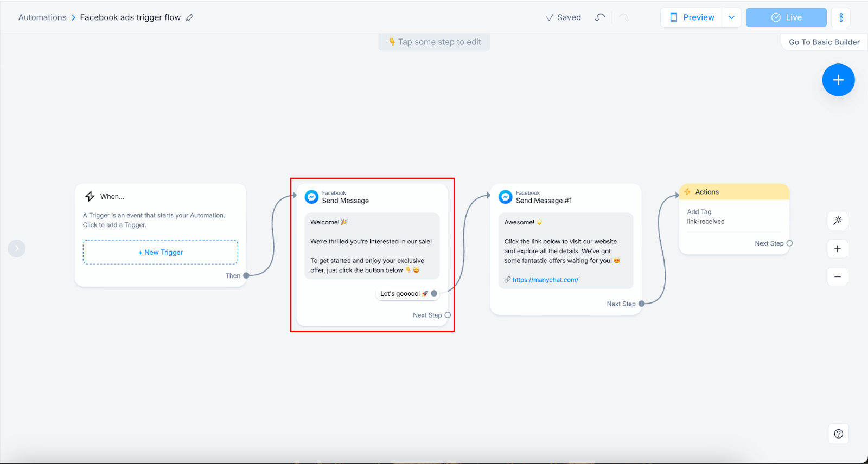Open the manychat.com link
The height and width of the screenshot is (464, 868).
pyautogui.click(x=545, y=280)
